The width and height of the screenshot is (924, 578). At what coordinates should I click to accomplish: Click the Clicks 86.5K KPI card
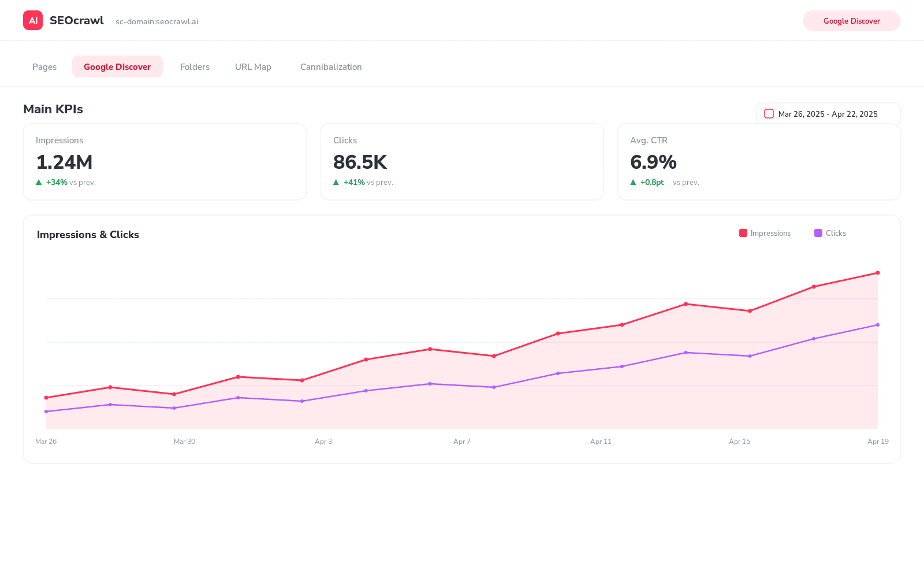point(462,162)
